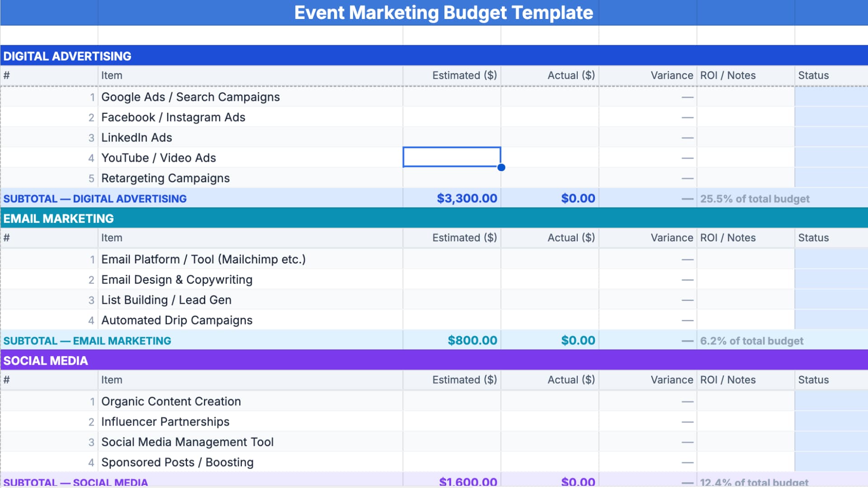Click the Facebook / Instagram Ads item cell
Screen dimensions: 868x488
[173, 117]
